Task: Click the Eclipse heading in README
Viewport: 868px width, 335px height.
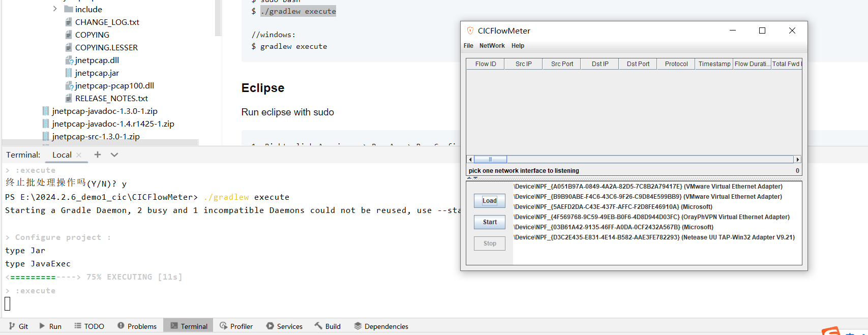Action: point(263,88)
